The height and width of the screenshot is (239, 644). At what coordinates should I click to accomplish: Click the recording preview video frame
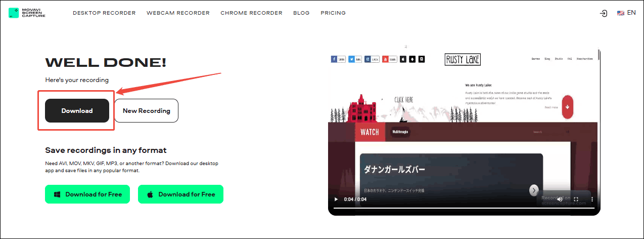click(x=464, y=132)
